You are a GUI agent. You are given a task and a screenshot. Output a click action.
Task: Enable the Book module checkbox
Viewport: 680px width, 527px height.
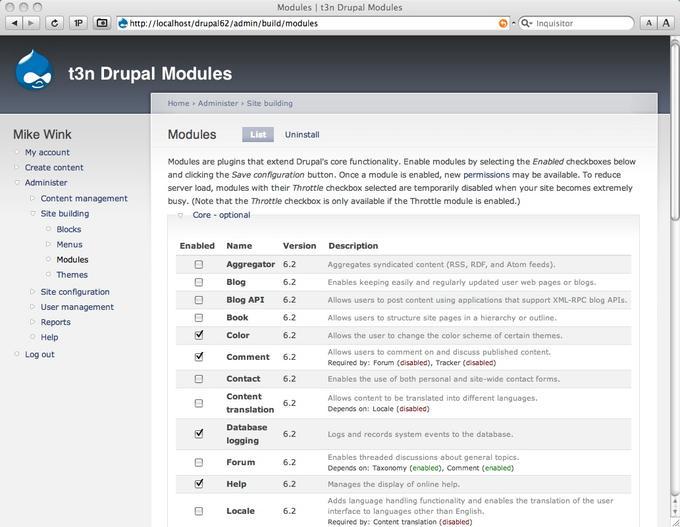tap(199, 318)
